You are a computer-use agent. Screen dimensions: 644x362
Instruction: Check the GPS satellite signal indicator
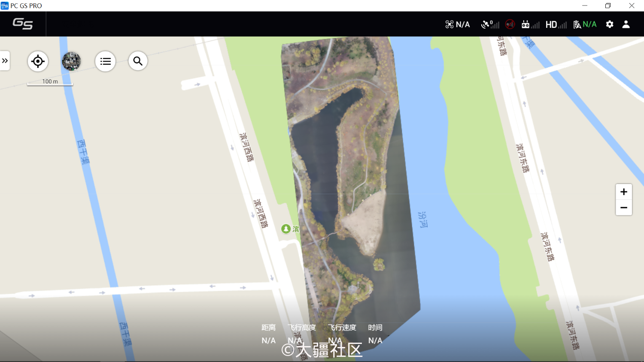coord(490,24)
